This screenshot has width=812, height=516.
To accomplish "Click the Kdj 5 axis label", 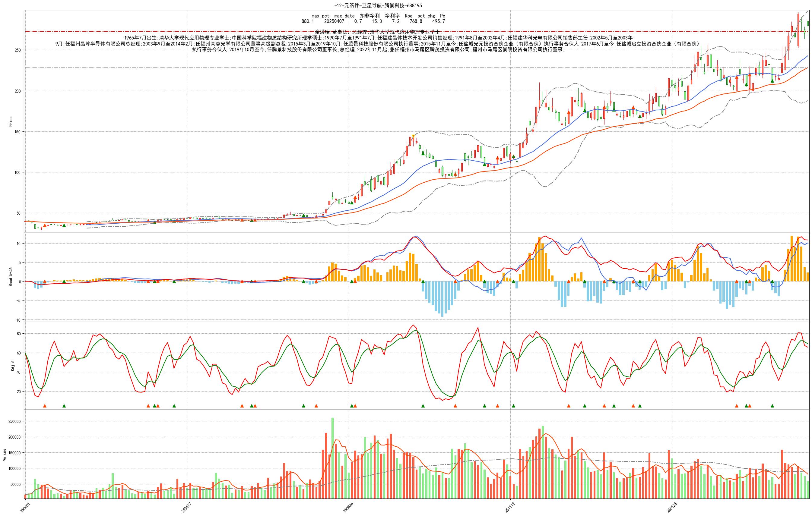I will pyautogui.click(x=13, y=366).
